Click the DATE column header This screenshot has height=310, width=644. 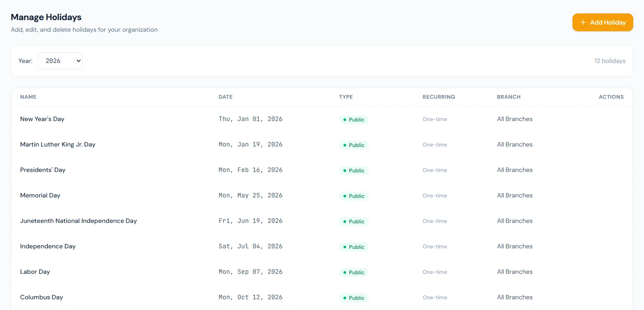coord(225,97)
